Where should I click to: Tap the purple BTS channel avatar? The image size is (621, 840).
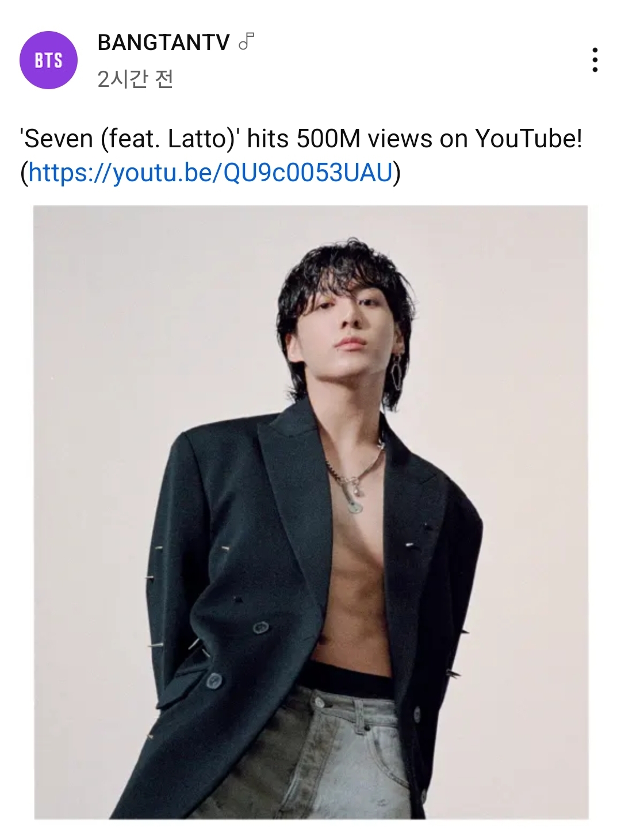click(48, 60)
